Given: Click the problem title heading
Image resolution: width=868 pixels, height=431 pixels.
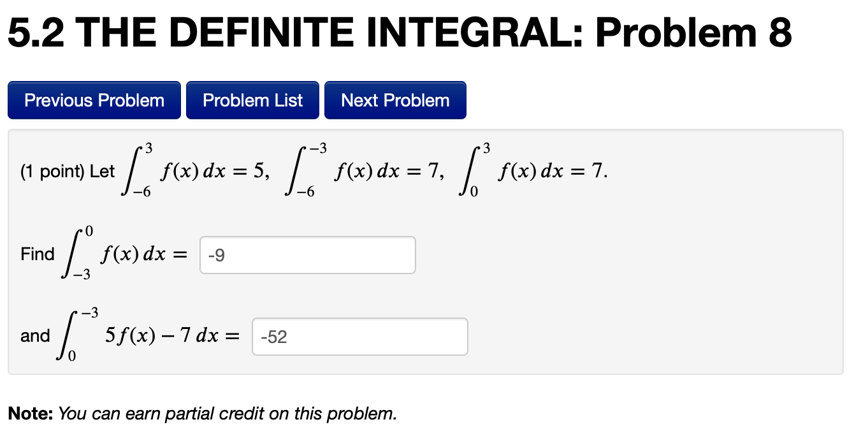Looking at the screenshot, I should (x=399, y=31).
